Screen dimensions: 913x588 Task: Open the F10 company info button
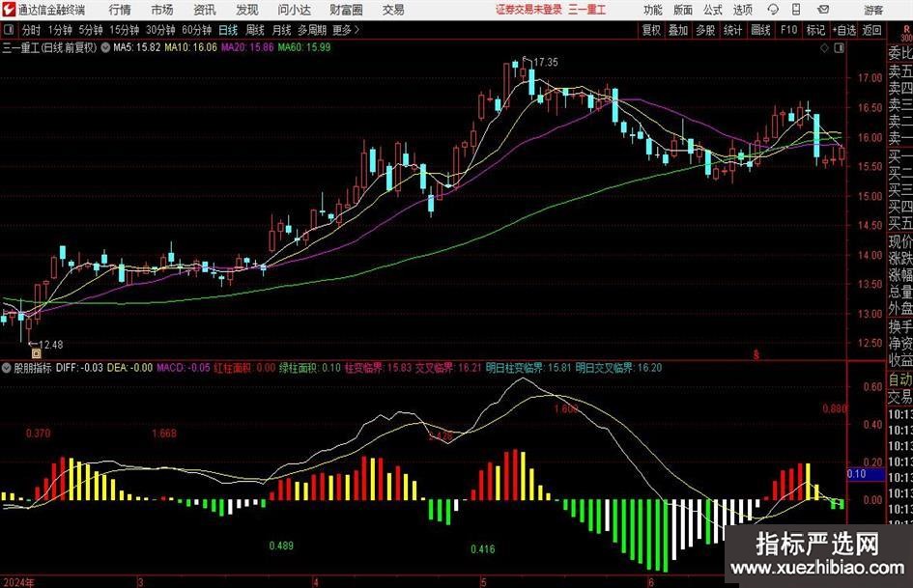(x=789, y=30)
